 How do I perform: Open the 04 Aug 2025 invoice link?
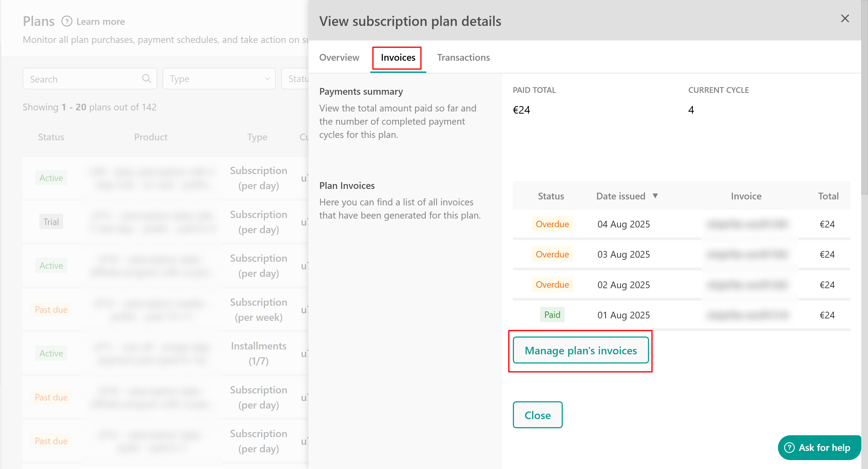[x=747, y=224]
